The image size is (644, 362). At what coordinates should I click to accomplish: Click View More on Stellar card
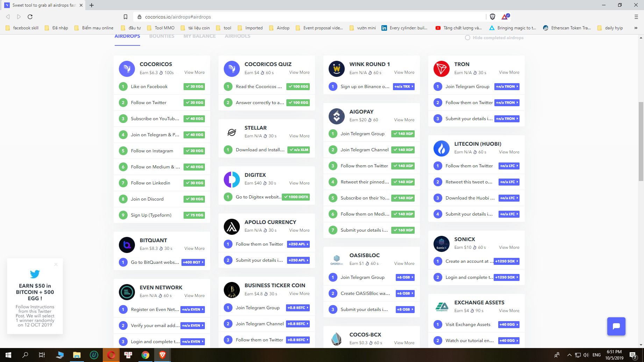[299, 136]
